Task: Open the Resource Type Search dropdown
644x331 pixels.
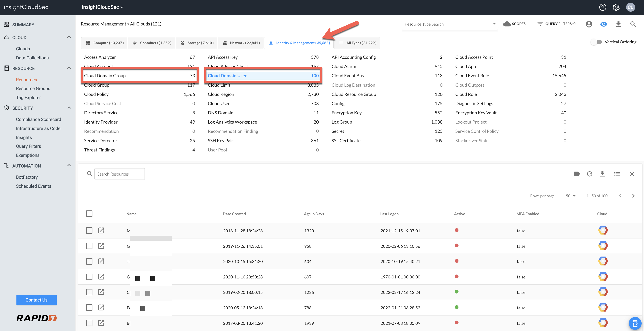Action: pyautogui.click(x=450, y=24)
